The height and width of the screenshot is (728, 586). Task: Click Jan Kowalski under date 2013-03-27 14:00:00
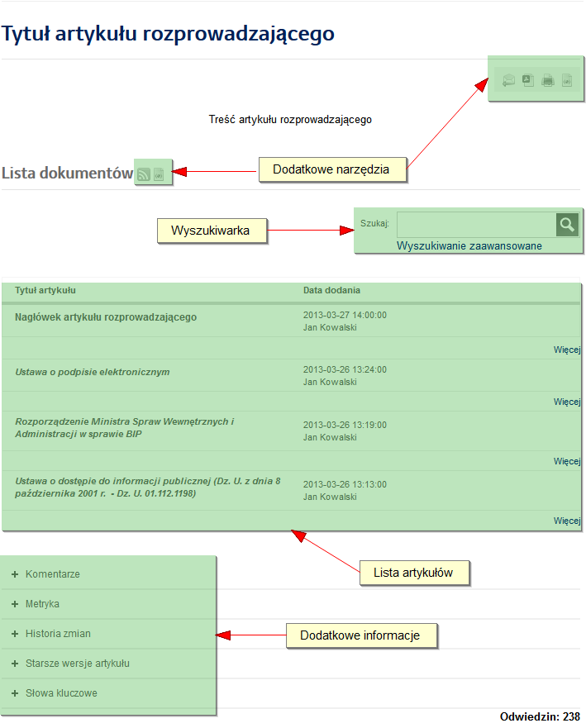pyautogui.click(x=330, y=327)
